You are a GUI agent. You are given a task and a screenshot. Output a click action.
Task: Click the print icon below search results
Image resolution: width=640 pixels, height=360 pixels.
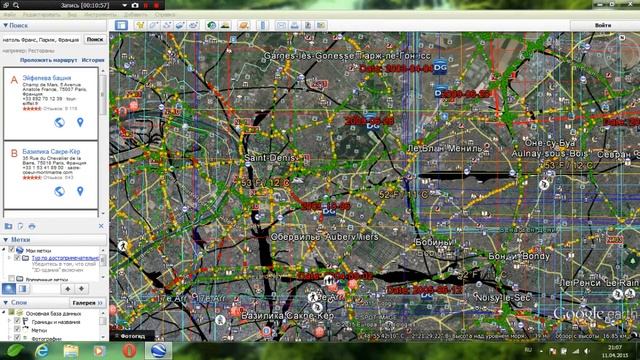coord(32,226)
